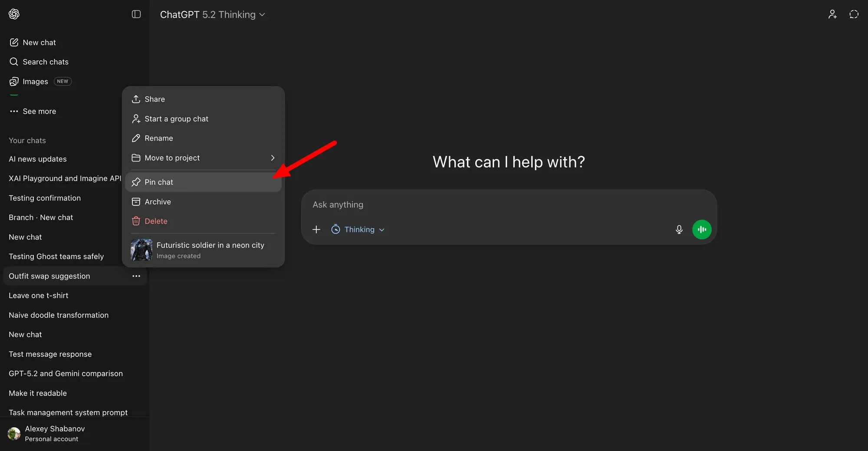
Task: Open the Thinking mode dropdown in composer
Action: pos(358,230)
